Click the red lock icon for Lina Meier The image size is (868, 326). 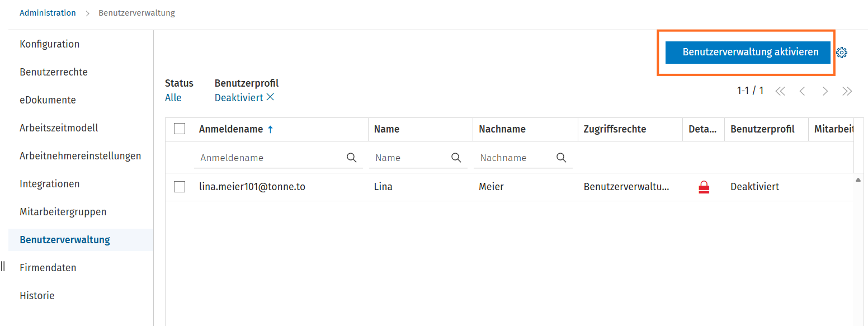point(704,187)
